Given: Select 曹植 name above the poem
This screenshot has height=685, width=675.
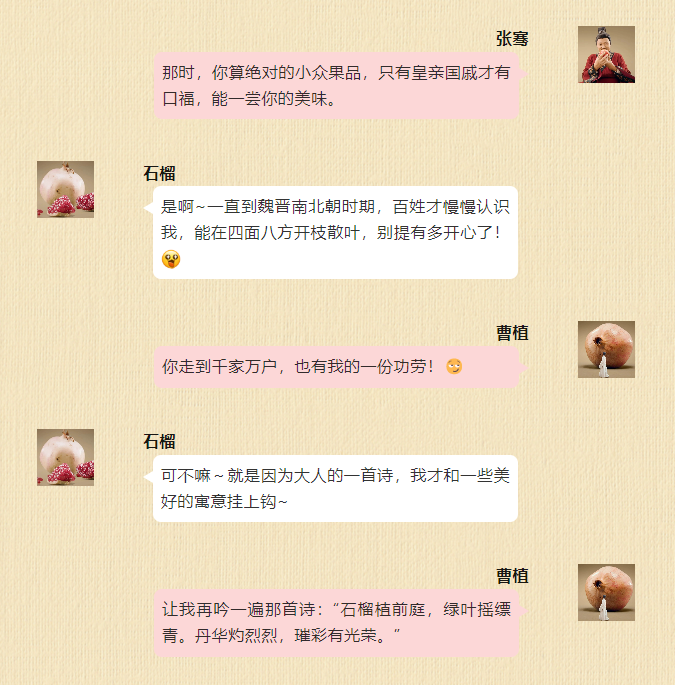Looking at the screenshot, I should point(512,576).
